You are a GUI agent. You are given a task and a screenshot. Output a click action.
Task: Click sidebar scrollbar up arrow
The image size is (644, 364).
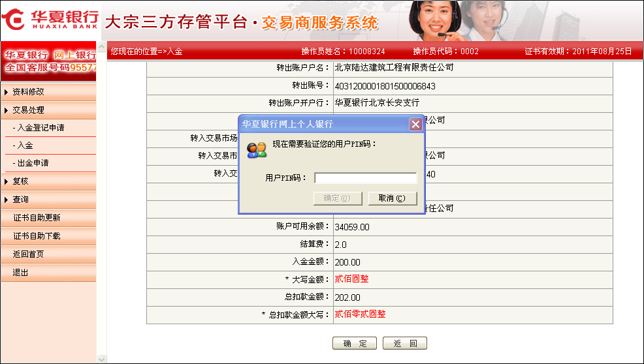tap(101, 46)
